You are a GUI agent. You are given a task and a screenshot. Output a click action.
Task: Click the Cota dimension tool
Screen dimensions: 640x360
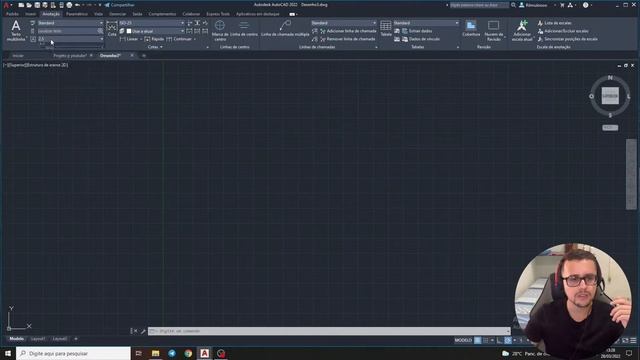(112, 30)
